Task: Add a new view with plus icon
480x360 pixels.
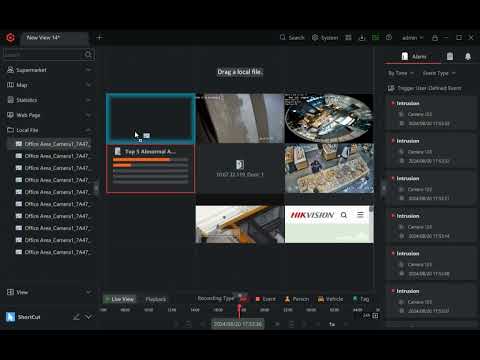Action: pos(99,37)
